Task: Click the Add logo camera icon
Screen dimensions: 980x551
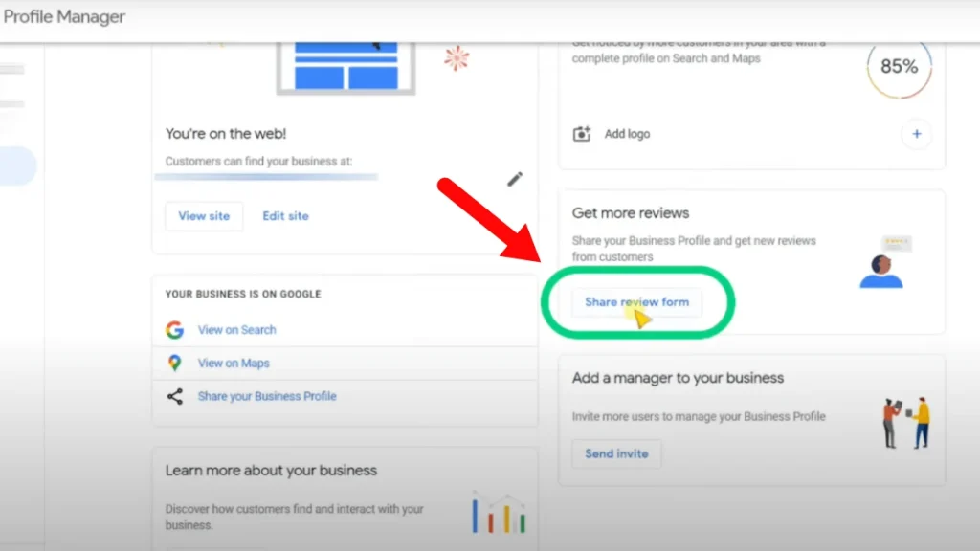Action: pos(581,134)
